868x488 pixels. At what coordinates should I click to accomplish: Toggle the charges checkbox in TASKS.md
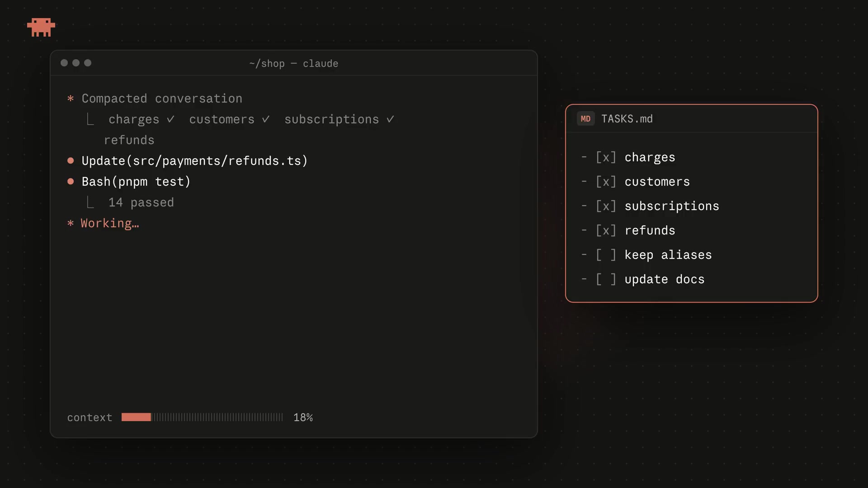pyautogui.click(x=606, y=157)
